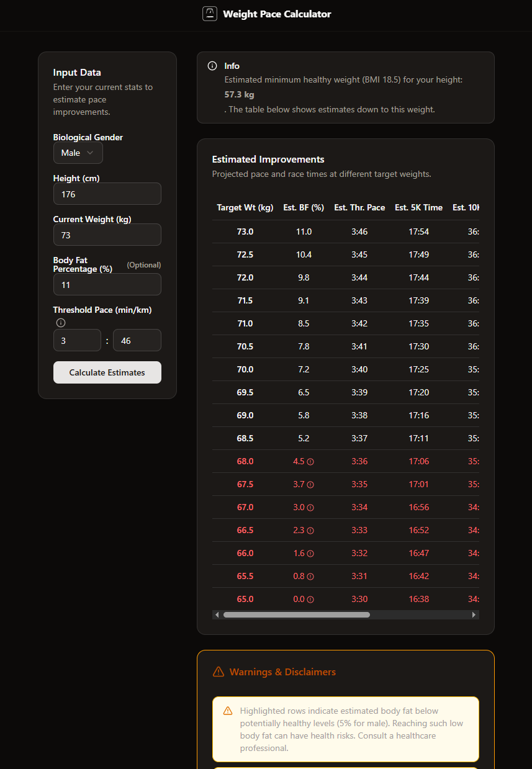Click the table scrollbar left arrow
Viewport: 532px width, 769px height.
[217, 614]
